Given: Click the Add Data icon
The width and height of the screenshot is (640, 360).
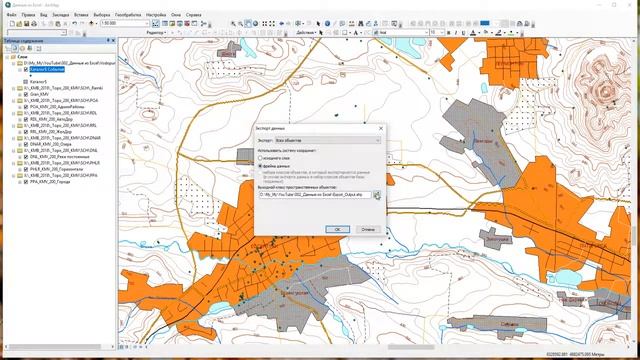Looking at the screenshot, I should pyautogui.click(x=91, y=24).
